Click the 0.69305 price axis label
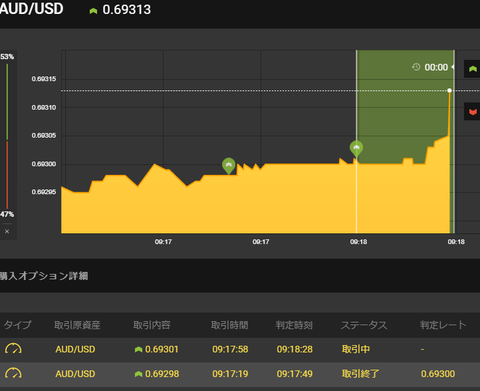 44,136
